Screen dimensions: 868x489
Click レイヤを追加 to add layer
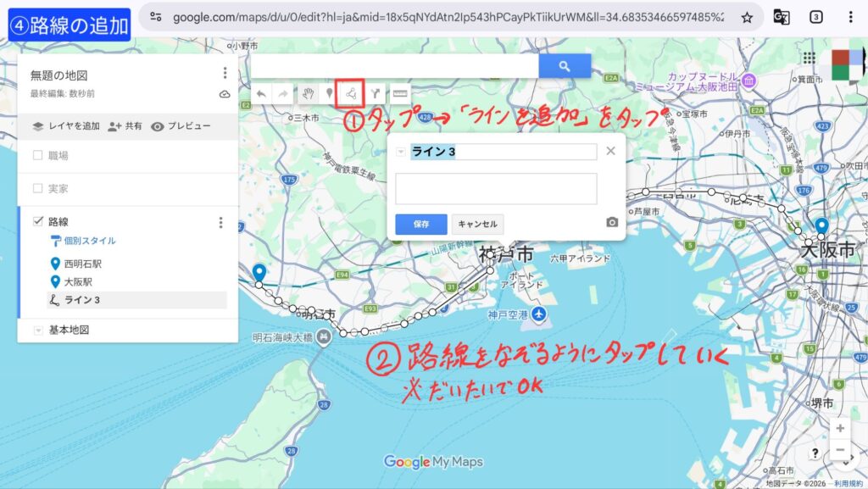click(x=66, y=126)
